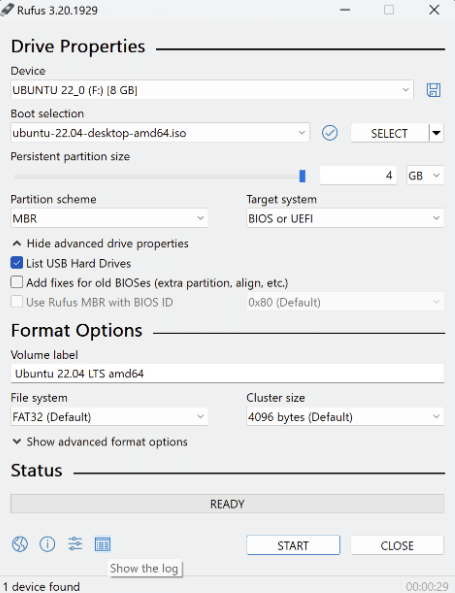The image size is (455, 593).
Task: Click the Rufus USB icon in the title bar
Action: click(7, 10)
